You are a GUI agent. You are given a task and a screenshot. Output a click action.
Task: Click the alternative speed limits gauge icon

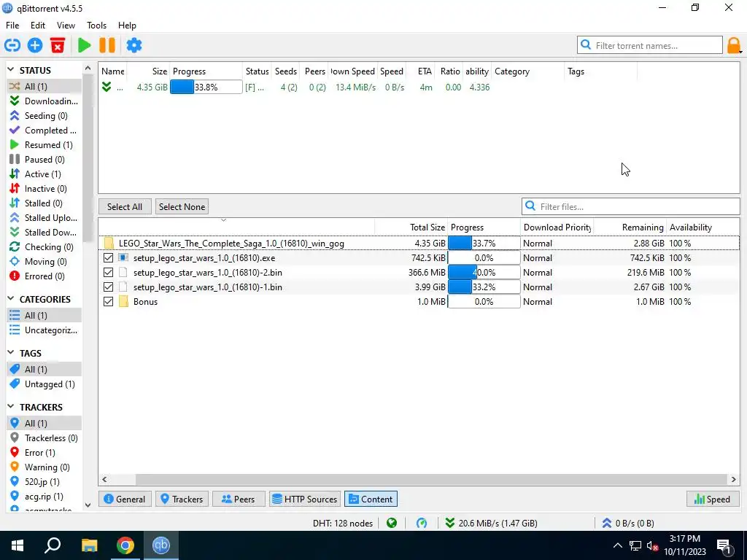pyautogui.click(x=422, y=524)
